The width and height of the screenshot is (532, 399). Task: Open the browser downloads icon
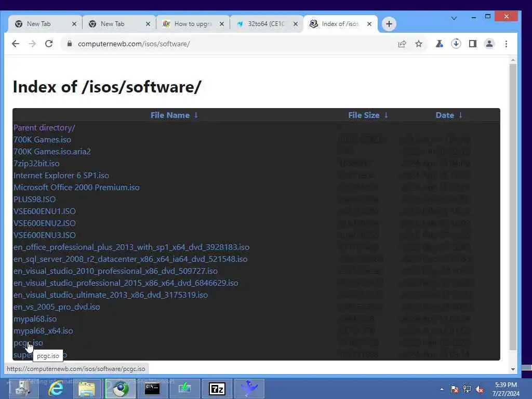(x=456, y=44)
